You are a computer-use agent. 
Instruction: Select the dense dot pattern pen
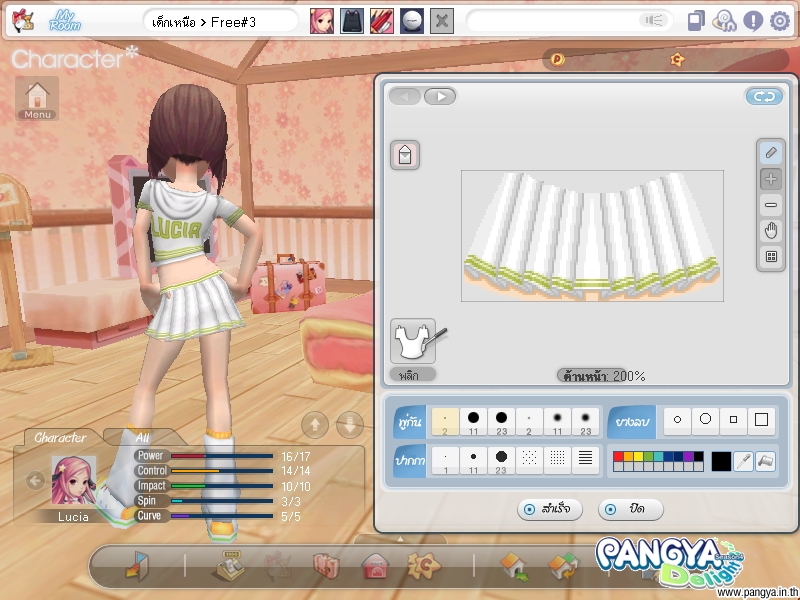click(x=557, y=461)
